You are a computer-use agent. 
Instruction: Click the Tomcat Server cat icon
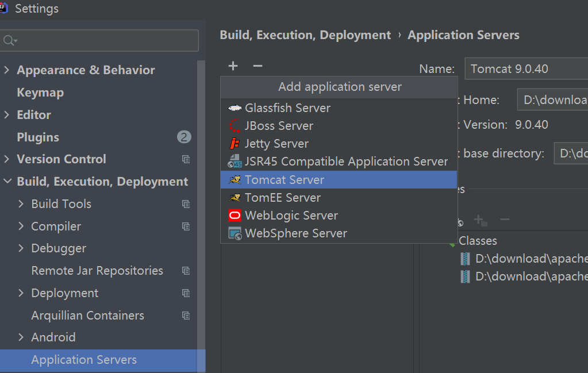235,179
